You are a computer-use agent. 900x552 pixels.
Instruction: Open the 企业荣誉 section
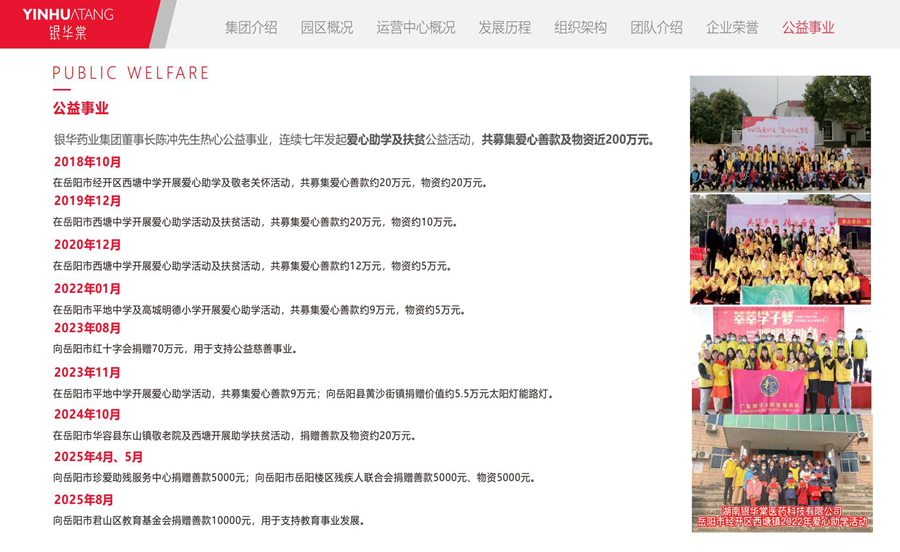(732, 27)
